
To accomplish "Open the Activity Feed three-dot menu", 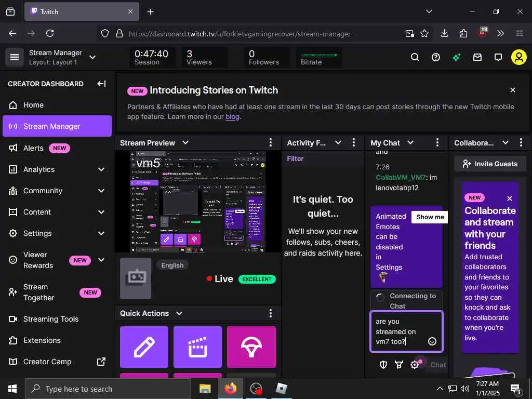I will 353,142.
